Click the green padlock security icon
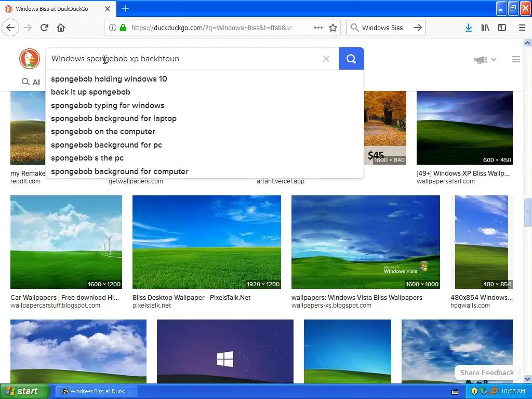This screenshot has width=532, height=399. pos(123,28)
